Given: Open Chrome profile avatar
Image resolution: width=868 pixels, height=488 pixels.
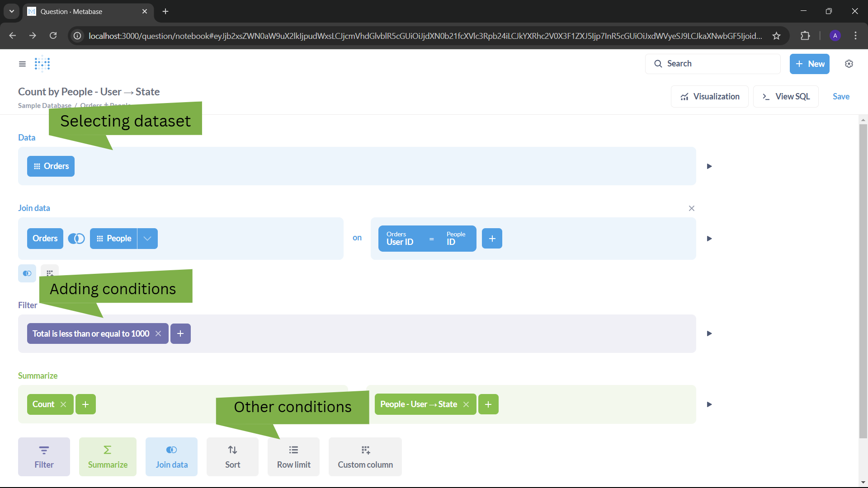Looking at the screenshot, I should [835, 36].
